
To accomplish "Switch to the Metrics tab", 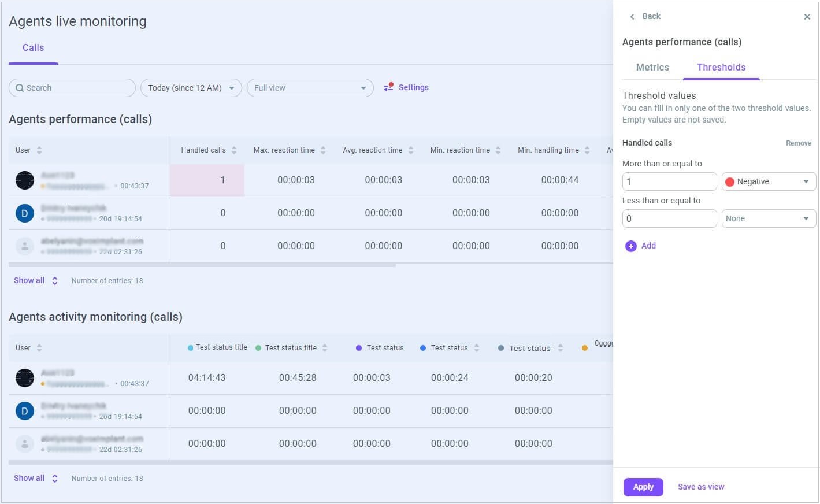I will pos(652,68).
